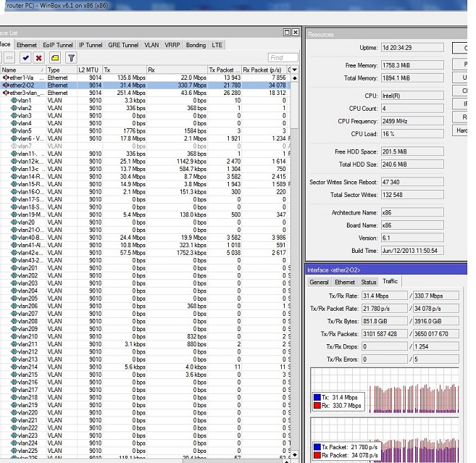476x463 pixels.
Task: Click the ether1-Va interface icon
Action: pos(6,78)
